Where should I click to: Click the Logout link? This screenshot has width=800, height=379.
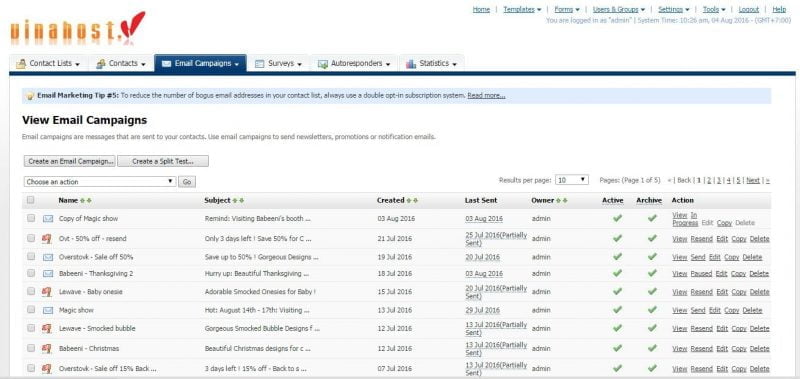point(748,9)
